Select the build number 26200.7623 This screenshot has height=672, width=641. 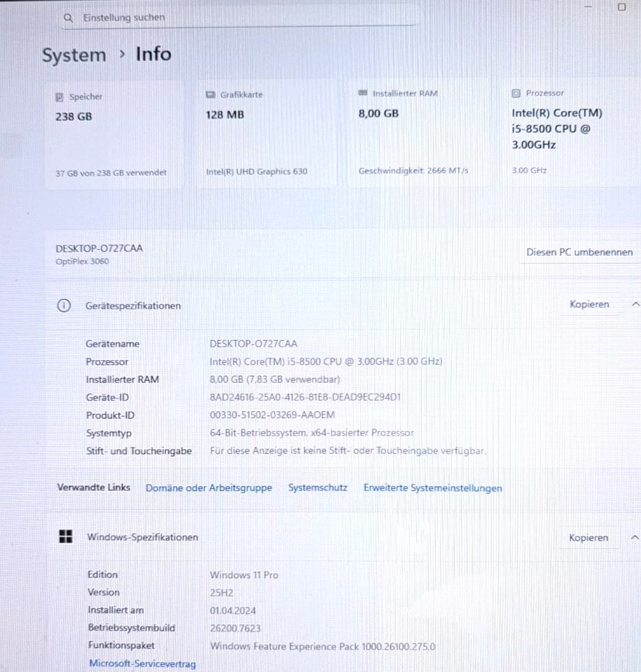pyautogui.click(x=235, y=629)
